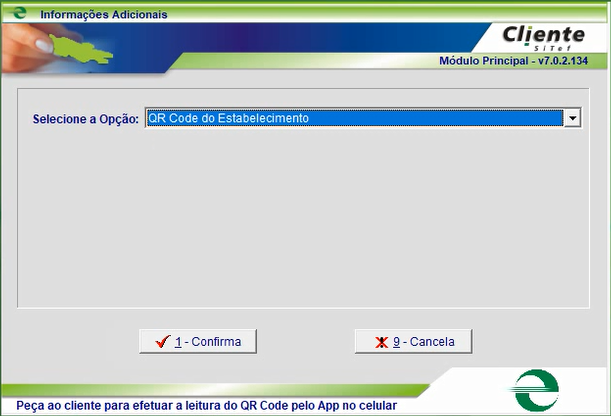Image resolution: width=611 pixels, height=416 pixels.
Task: Click the Selecione a Opção label
Action: (85, 119)
